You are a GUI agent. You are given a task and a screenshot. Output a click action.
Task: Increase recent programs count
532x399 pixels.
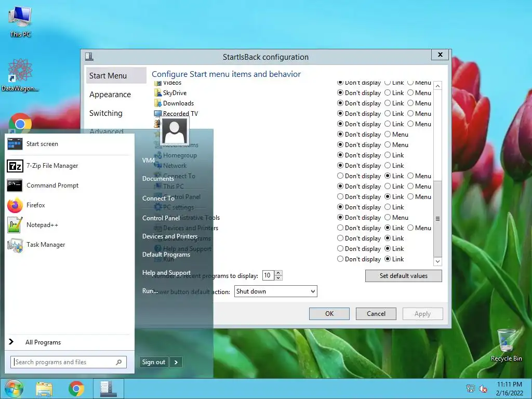point(278,273)
